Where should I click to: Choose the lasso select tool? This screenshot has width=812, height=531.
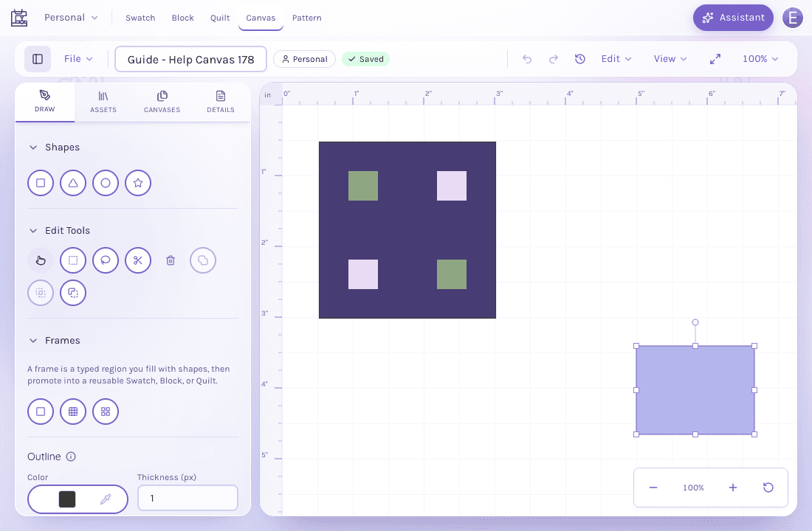(106, 260)
